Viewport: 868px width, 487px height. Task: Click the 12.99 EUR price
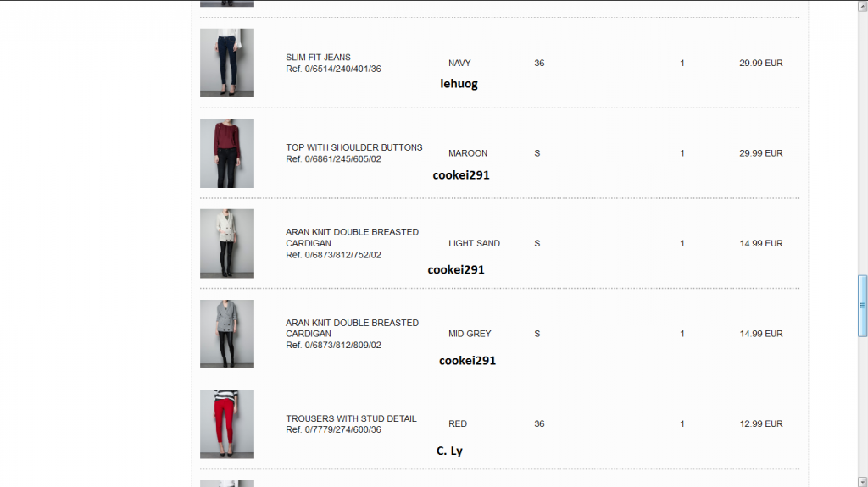[x=761, y=424]
